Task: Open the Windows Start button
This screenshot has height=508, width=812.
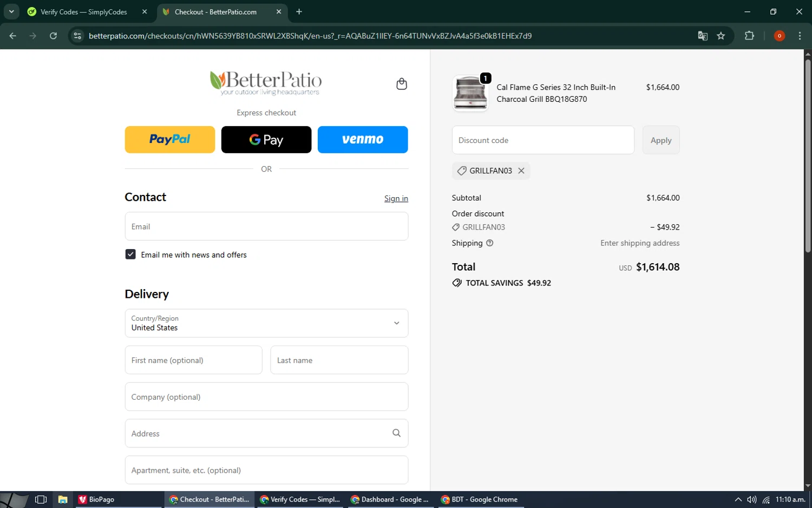Action: 14,499
